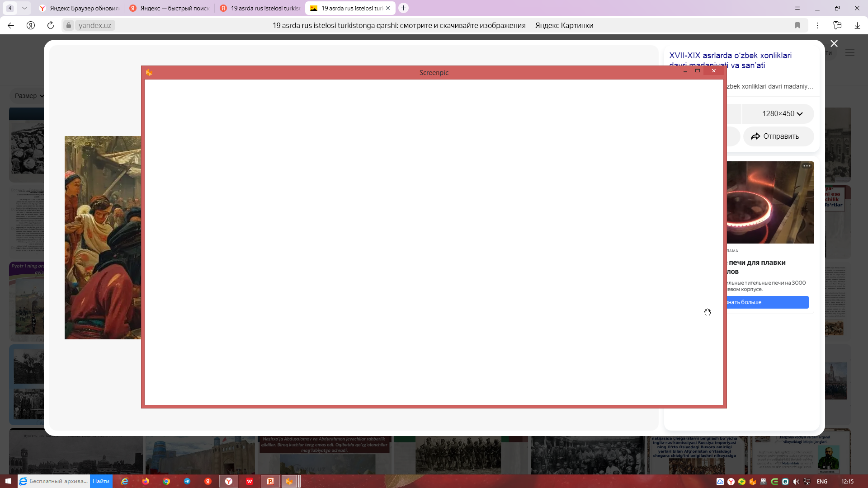The image size is (868, 488).
Task: Click the painting thumbnail in viewer
Action: [103, 238]
